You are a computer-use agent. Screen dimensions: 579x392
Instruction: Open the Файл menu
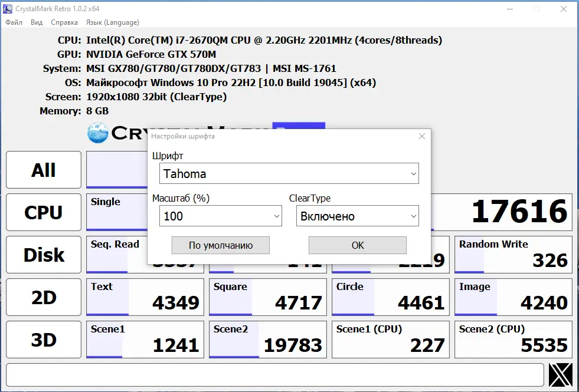[14, 22]
